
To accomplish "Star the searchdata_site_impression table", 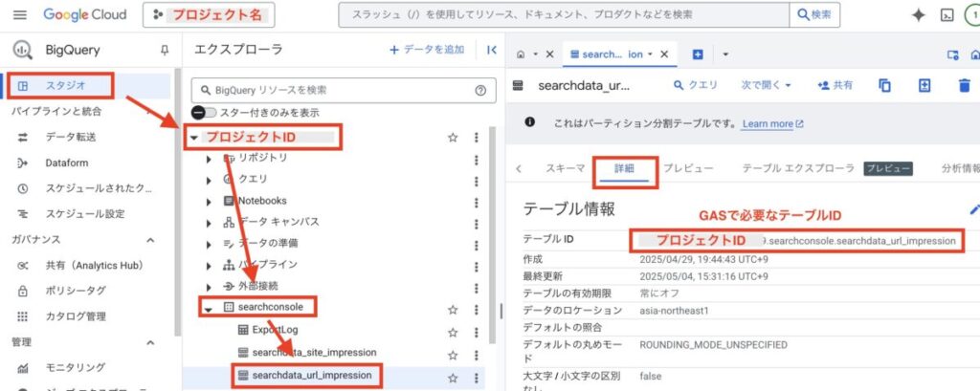I will 453,355.
